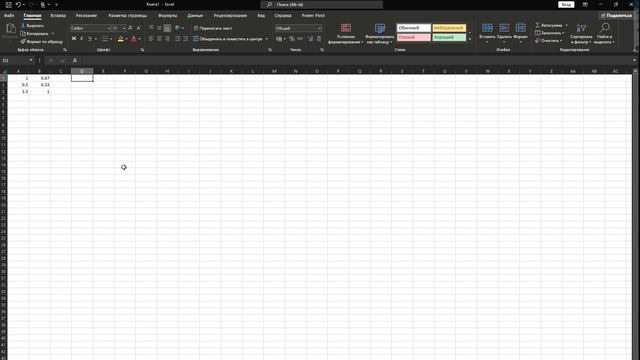
Task: Toggle Wrap Text (Переносить текст)
Action: pos(213,28)
